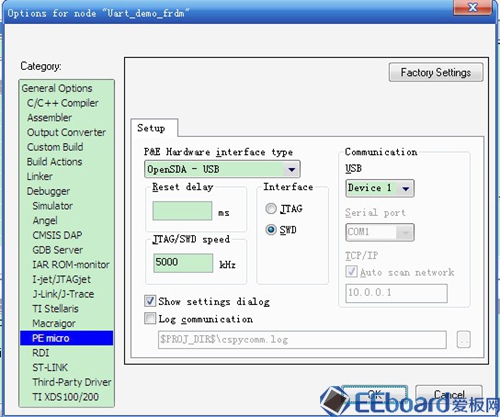Viewport: 500px width, 417px height.
Task: Select Build Actions category
Action: click(54, 162)
